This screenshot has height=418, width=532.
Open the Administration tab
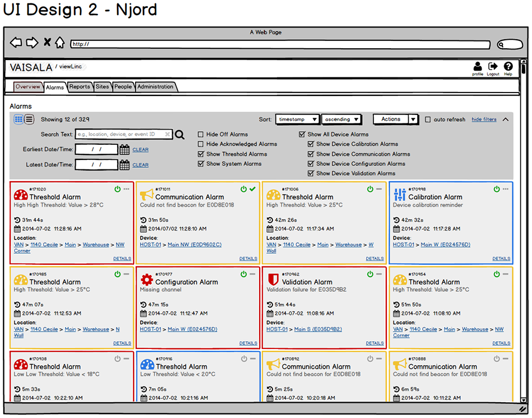(155, 87)
